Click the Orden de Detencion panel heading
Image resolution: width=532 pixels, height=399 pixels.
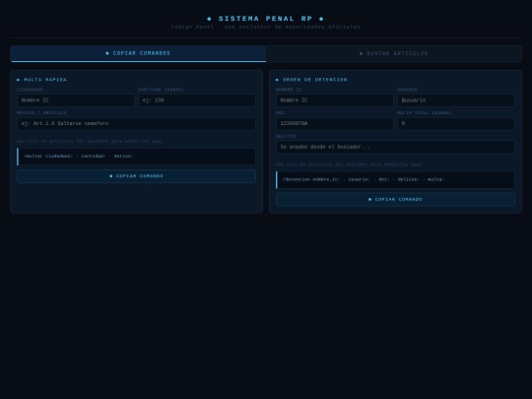(311, 80)
